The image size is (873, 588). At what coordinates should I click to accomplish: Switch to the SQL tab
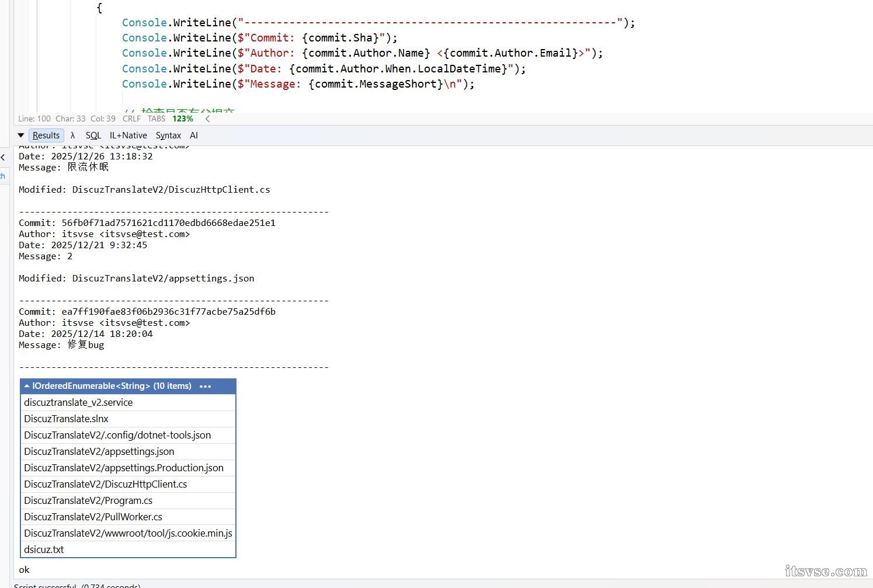(x=93, y=135)
